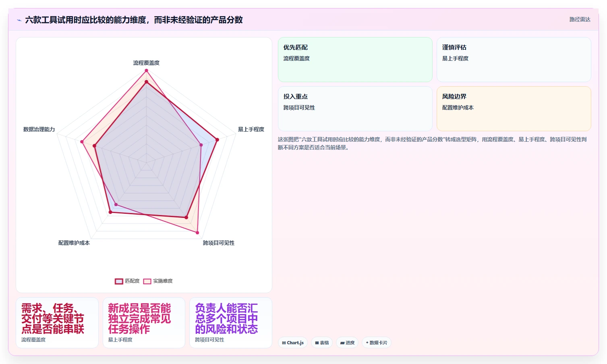Click the 路径雷达 label in the header
Image resolution: width=607 pixels, height=364 pixels.
tap(580, 19)
